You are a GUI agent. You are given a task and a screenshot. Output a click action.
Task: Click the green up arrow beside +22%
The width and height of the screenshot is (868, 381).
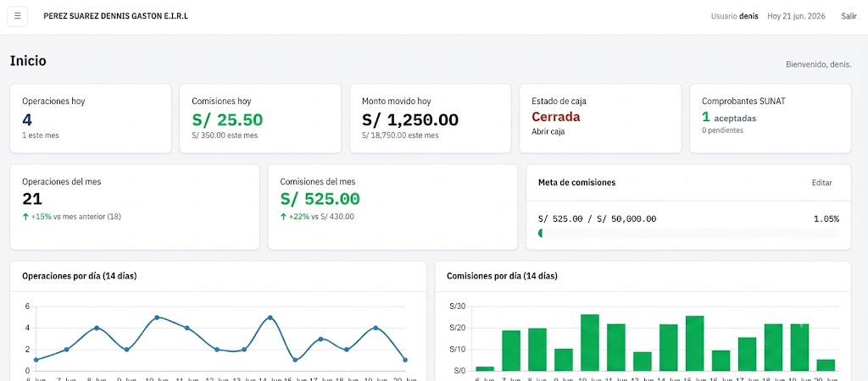pos(283,217)
